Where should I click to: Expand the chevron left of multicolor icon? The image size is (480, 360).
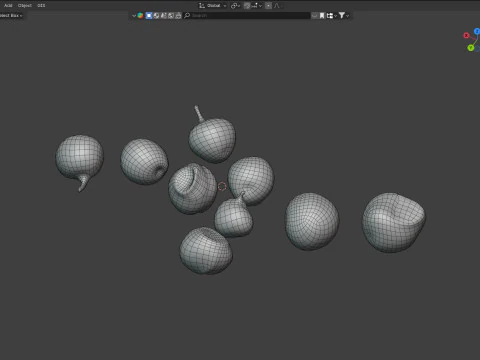134,16
